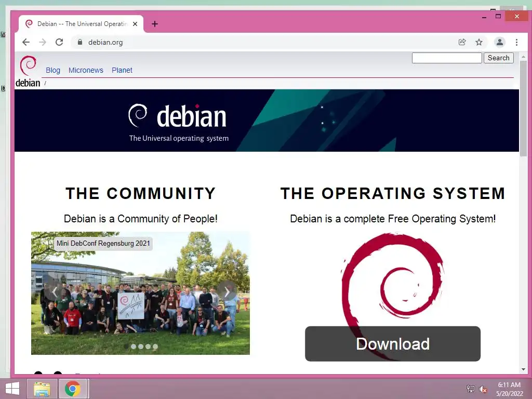Select the third carousel indicator dot
Viewport: 532px width, 399px height.
[x=141, y=347]
